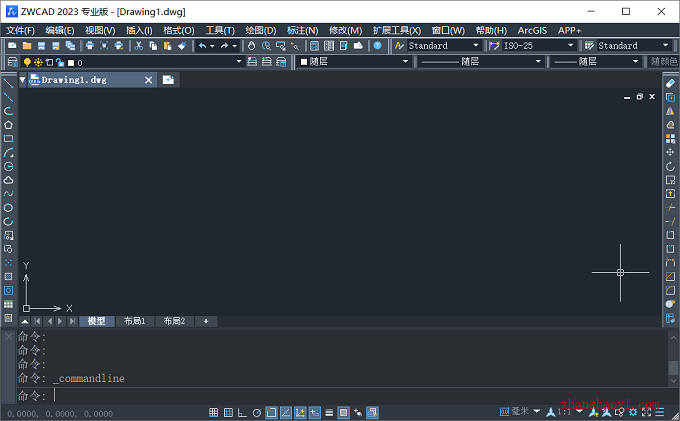Select the Array modify tool

pos(670,139)
